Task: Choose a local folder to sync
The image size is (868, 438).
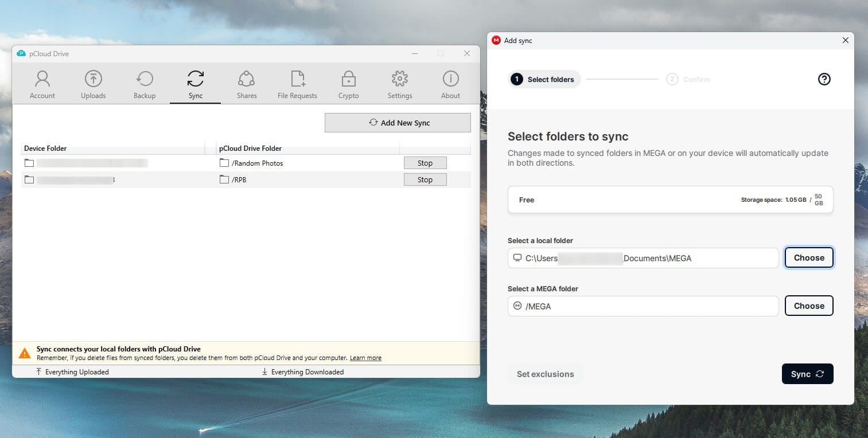Action: coord(808,258)
